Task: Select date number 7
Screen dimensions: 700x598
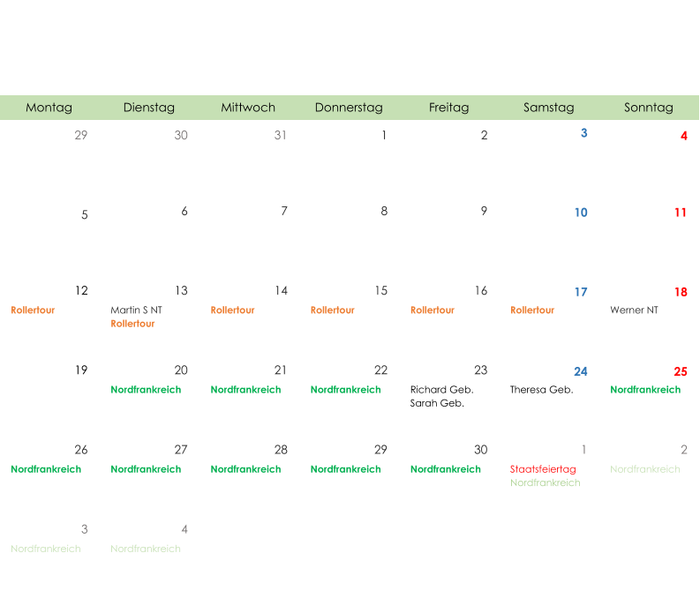Action: (x=284, y=211)
